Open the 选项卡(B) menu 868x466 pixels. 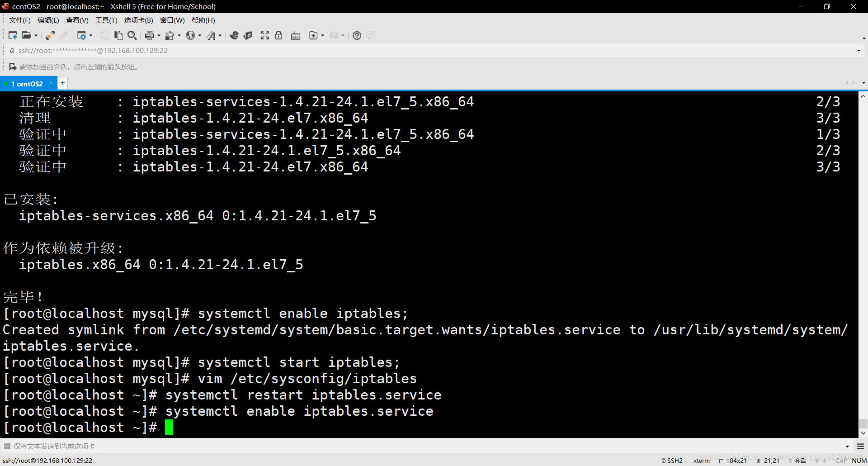pos(139,20)
